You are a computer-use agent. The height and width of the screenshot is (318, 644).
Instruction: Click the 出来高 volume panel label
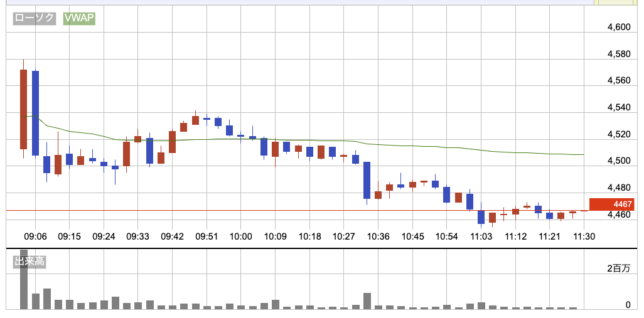pyautogui.click(x=30, y=262)
